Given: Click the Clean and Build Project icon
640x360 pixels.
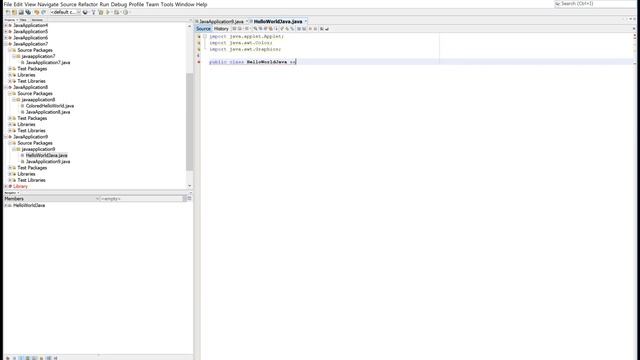Looking at the screenshot, I should pyautogui.click(x=100, y=12).
